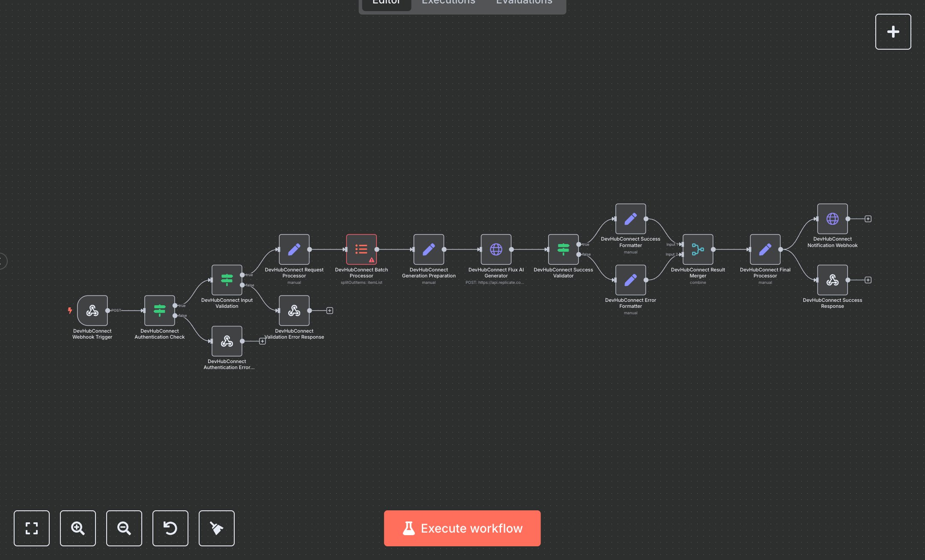Viewport: 925px width, 560px height.
Task: Select the DevHubConnect Flux AI Generator node
Action: (x=496, y=250)
